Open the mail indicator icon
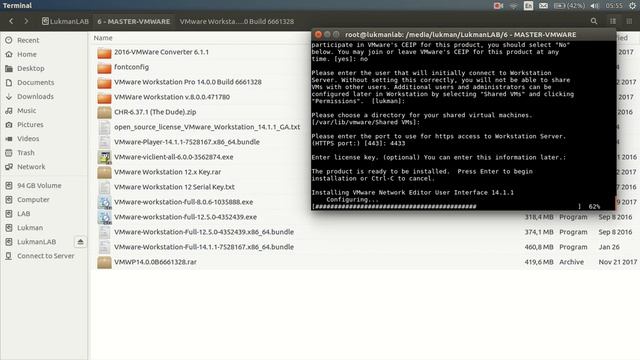This screenshot has width=640, height=360. (543, 6)
